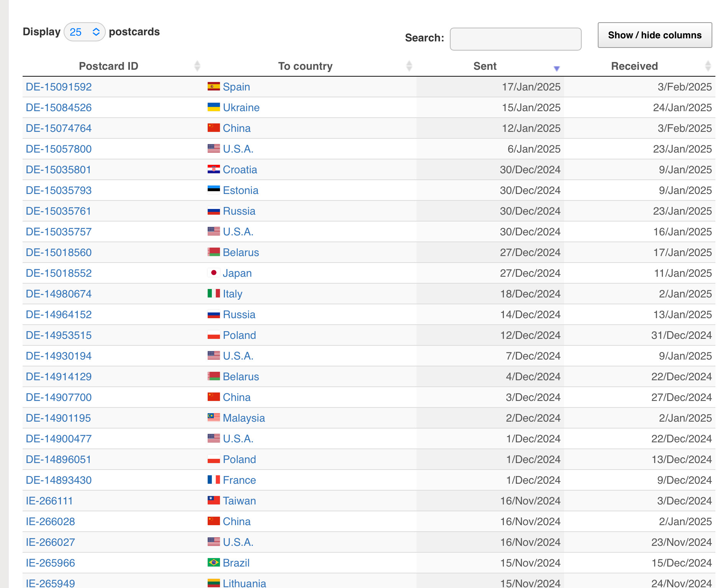
Task: Open postcard DE-14964152
Action: [59, 314]
